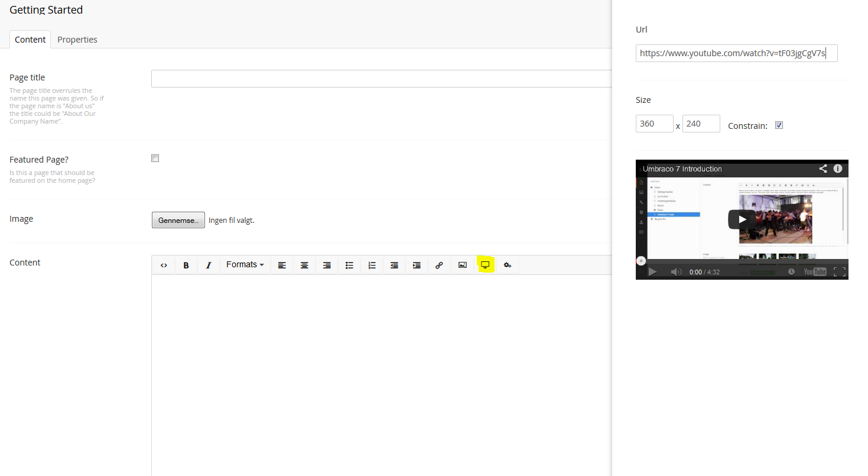
Task: Insert a macro using the gears icon
Action: pos(508,265)
